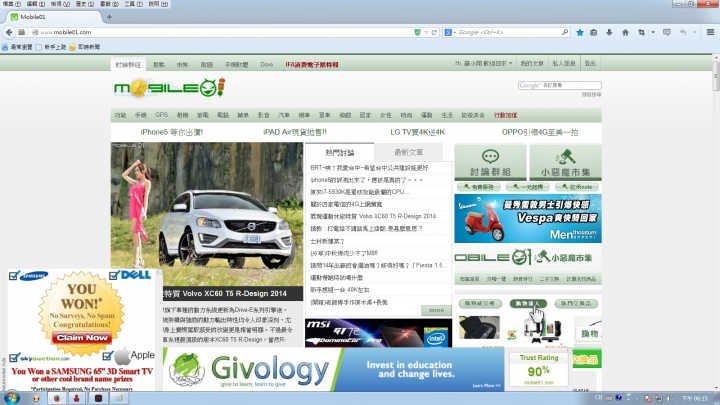
Task: Click the volume icon in system tray
Action: [669, 398]
